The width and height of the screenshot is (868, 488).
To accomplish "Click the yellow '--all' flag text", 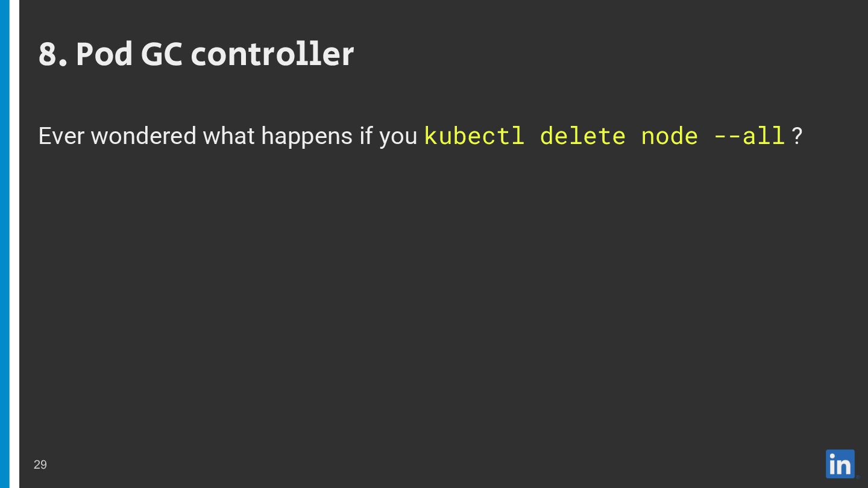I will tap(749, 136).
